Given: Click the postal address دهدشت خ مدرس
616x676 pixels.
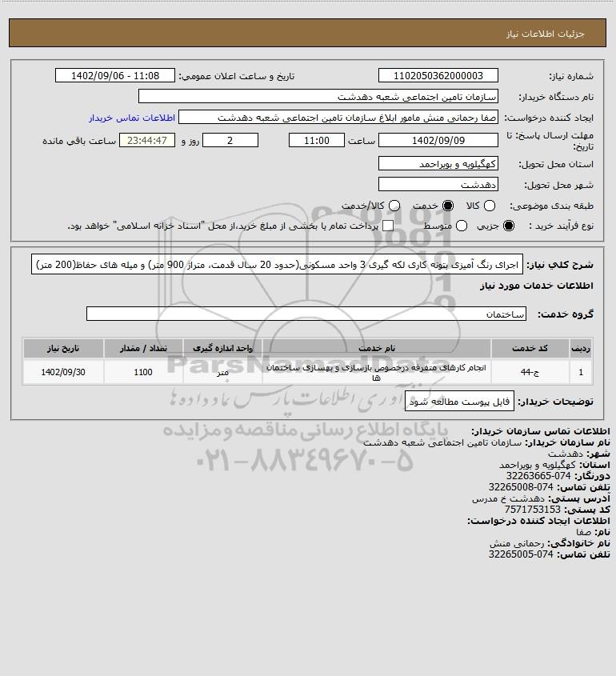Looking at the screenshot, I should (x=508, y=498).
